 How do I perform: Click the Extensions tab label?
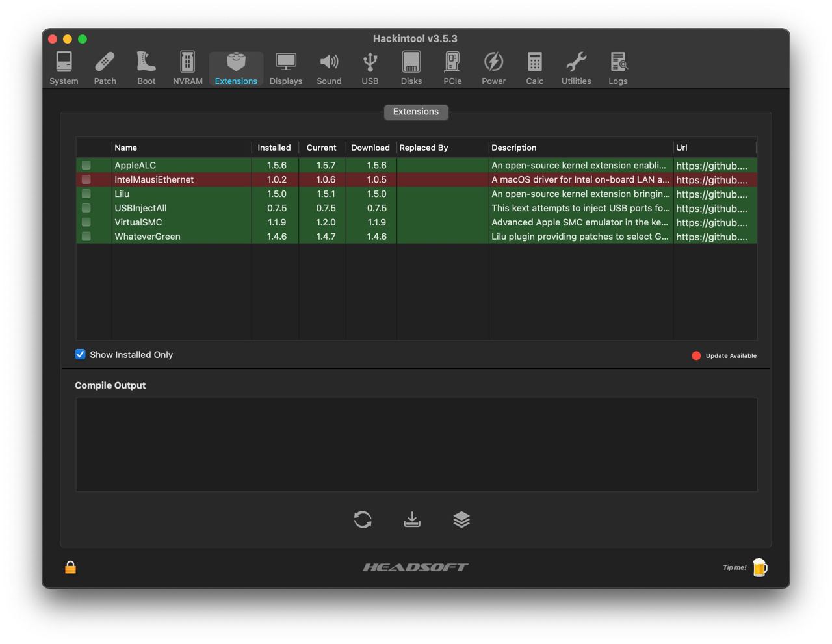[x=416, y=112]
